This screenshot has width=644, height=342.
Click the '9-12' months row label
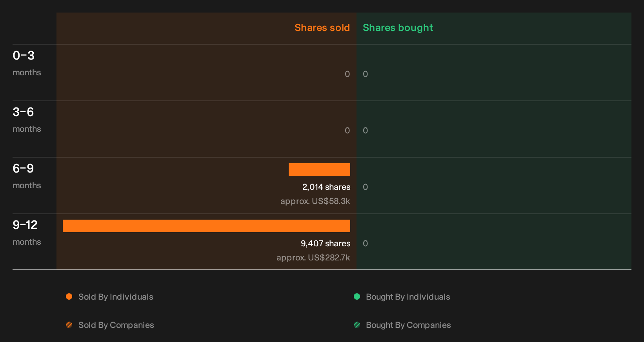pyautogui.click(x=25, y=225)
